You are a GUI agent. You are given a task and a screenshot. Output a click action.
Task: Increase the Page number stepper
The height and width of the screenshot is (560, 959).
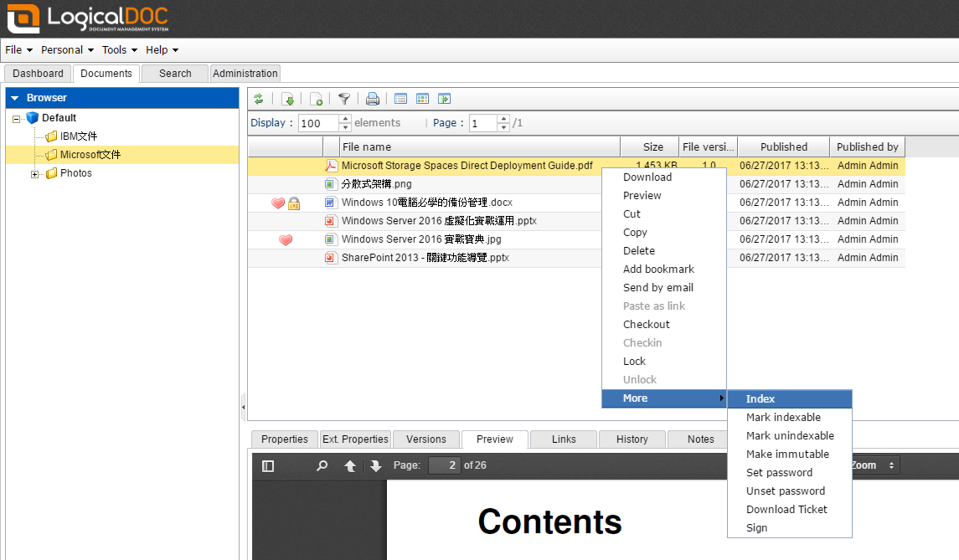point(503,119)
